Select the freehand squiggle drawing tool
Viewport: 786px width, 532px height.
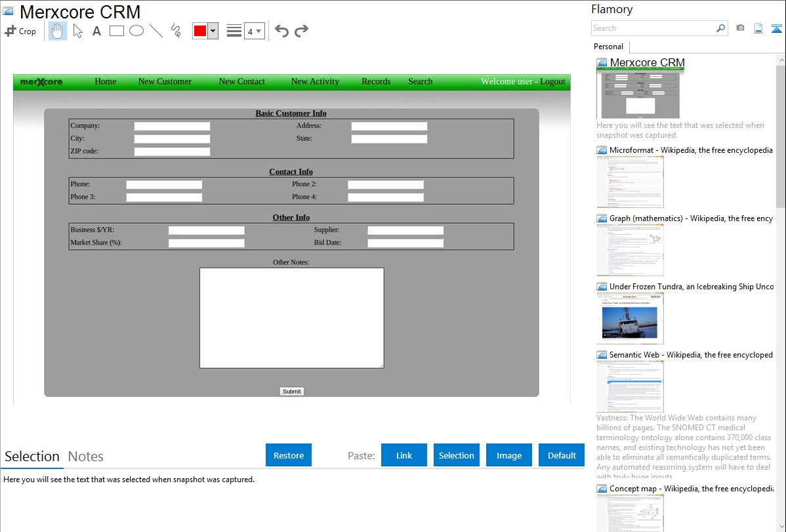pos(175,31)
